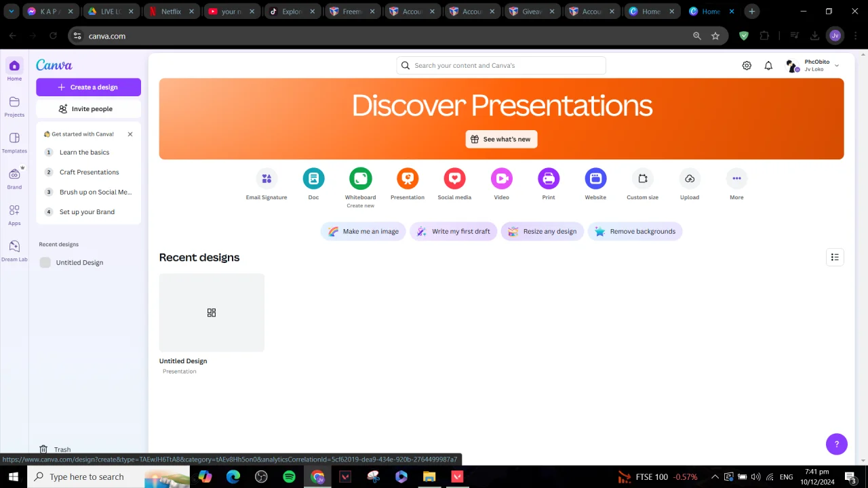868x488 pixels.
Task: Open the taskbar clock and date
Action: pos(816,477)
